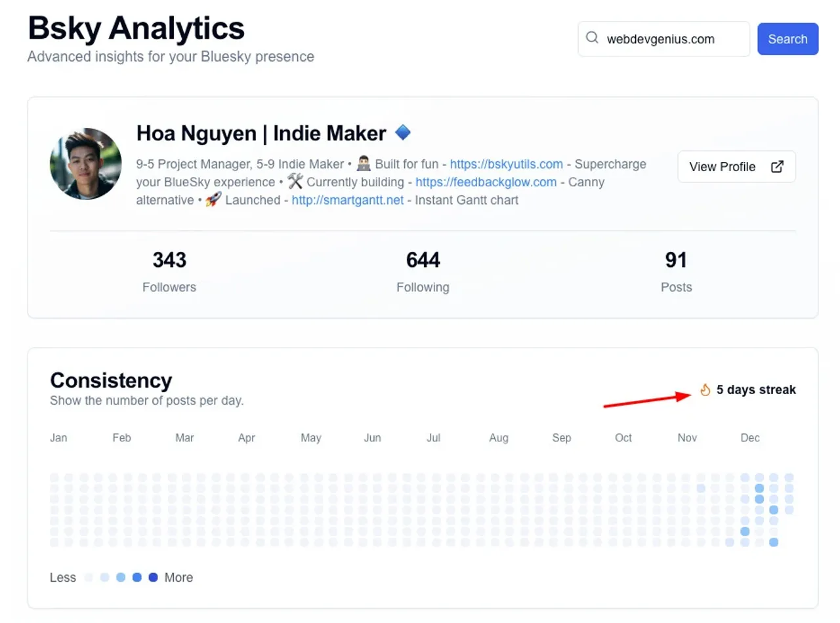The height and width of the screenshot is (623, 840).
Task: Click the 5 days streak text
Action: (x=756, y=390)
